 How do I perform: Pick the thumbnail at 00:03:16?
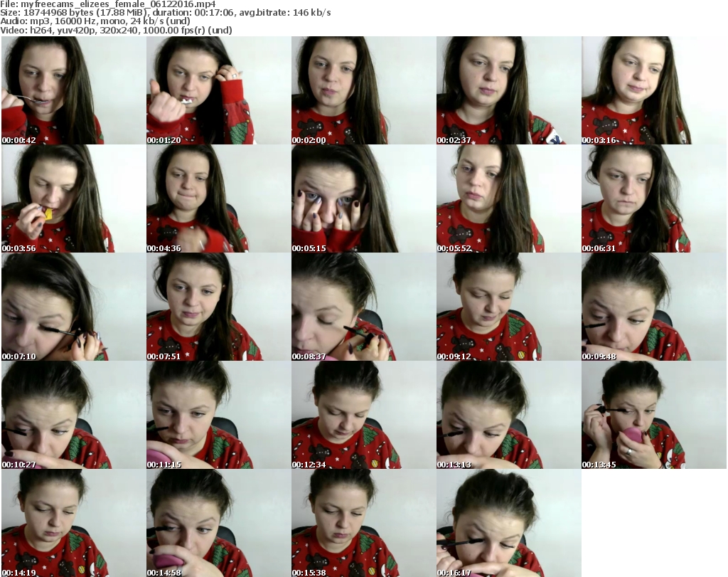[x=654, y=90]
